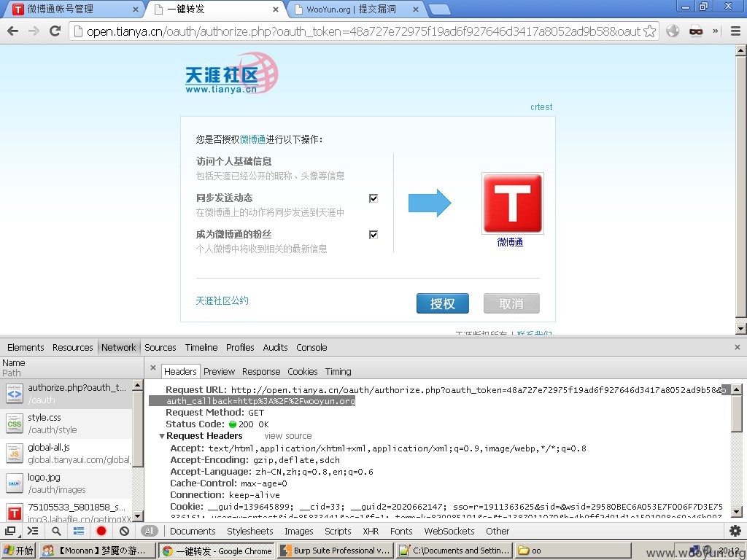747x560 pixels.
Task: Close the request details pane X
Action: tap(153, 367)
